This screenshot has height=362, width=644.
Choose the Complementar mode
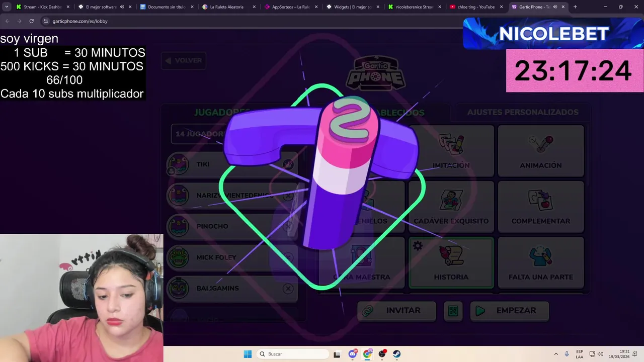coord(541,207)
